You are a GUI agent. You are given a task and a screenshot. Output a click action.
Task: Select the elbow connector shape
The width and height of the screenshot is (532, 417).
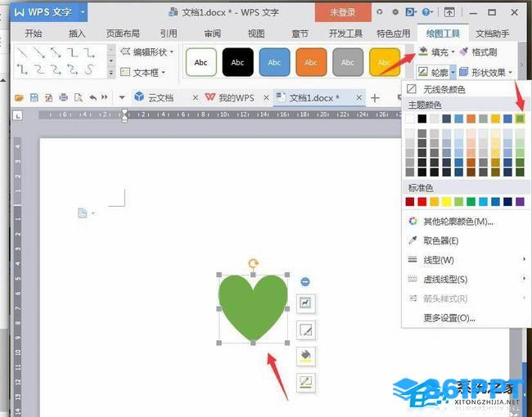(x=73, y=52)
